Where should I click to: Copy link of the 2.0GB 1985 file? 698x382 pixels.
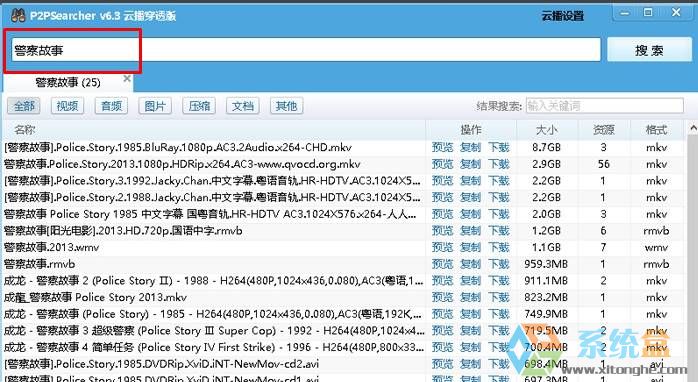(470, 214)
